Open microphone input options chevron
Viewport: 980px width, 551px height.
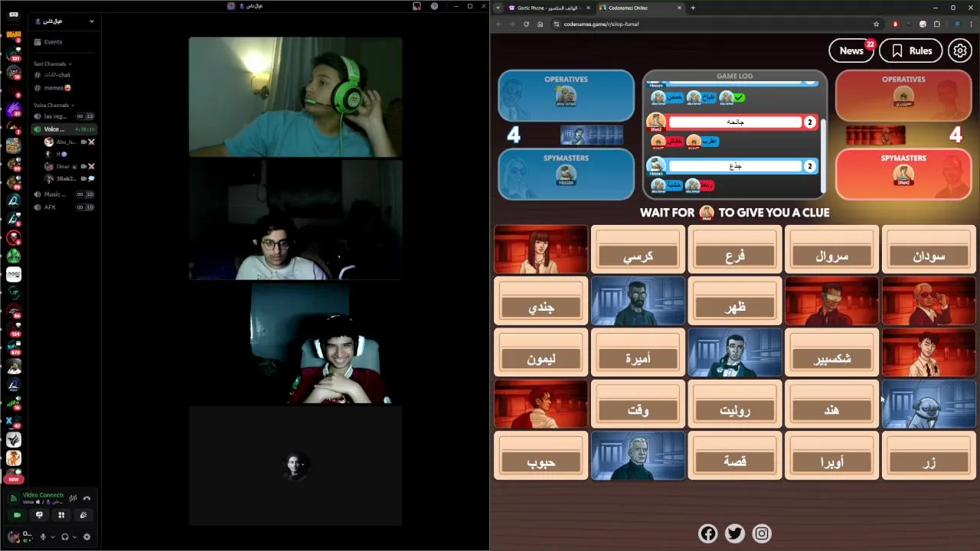tap(52, 537)
